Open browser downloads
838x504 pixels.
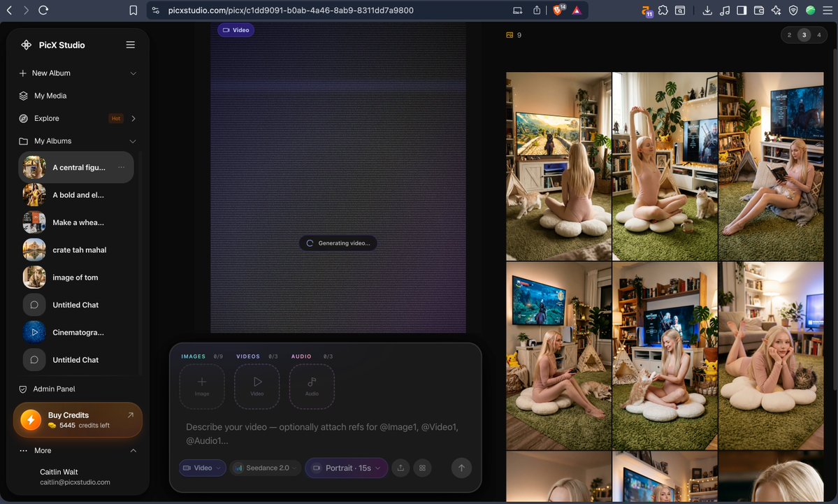coord(707,10)
